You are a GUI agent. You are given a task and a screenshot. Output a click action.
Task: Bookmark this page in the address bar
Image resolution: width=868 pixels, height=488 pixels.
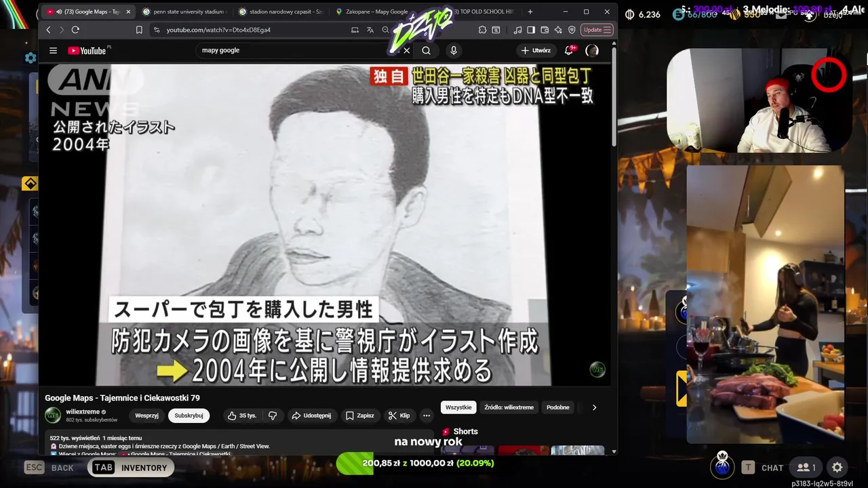[139, 30]
